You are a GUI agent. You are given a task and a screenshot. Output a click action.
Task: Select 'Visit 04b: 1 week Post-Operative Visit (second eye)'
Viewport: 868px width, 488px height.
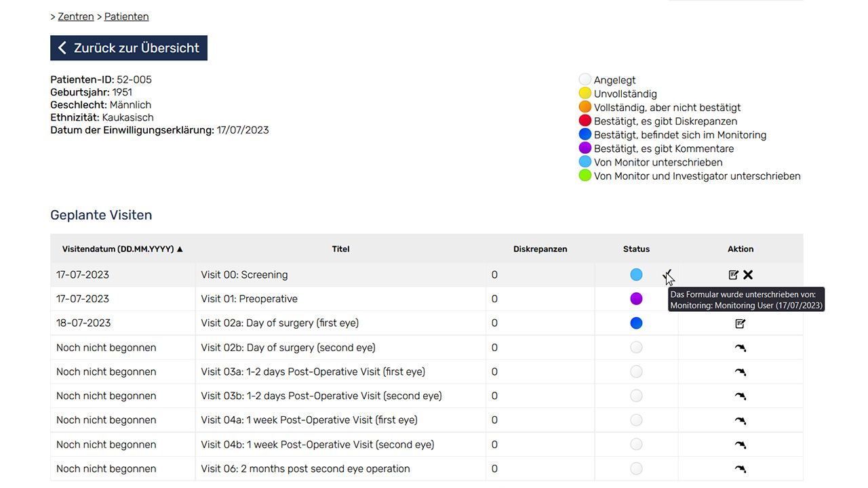(x=317, y=445)
